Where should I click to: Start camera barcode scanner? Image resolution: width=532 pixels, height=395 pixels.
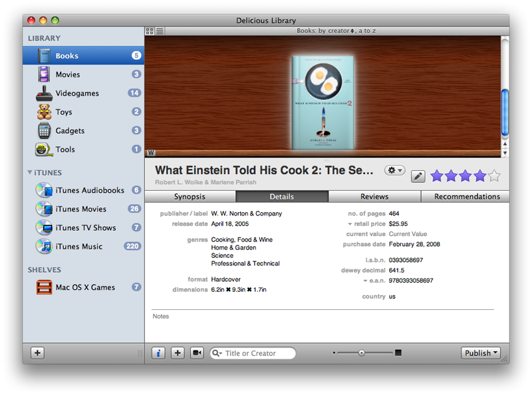coord(197,353)
